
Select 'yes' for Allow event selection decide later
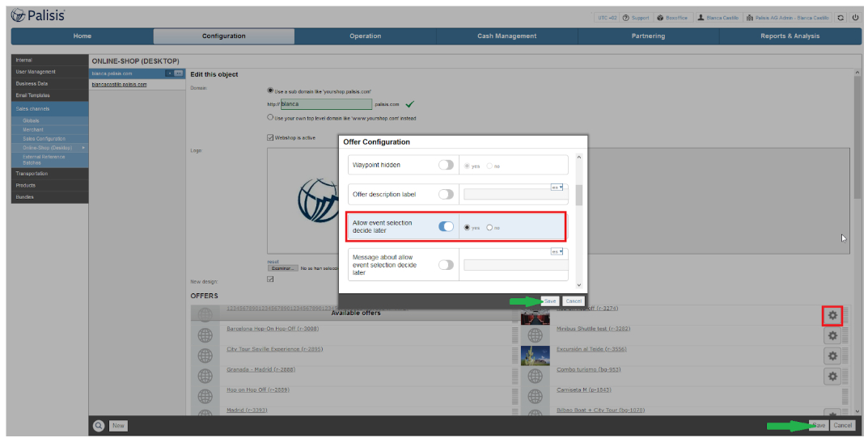click(x=468, y=227)
